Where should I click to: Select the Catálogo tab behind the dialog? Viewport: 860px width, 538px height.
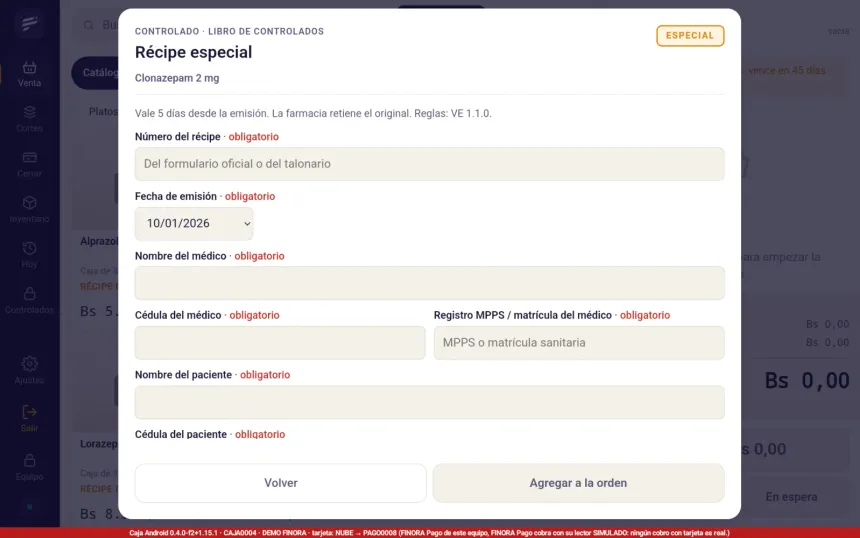pos(95,72)
